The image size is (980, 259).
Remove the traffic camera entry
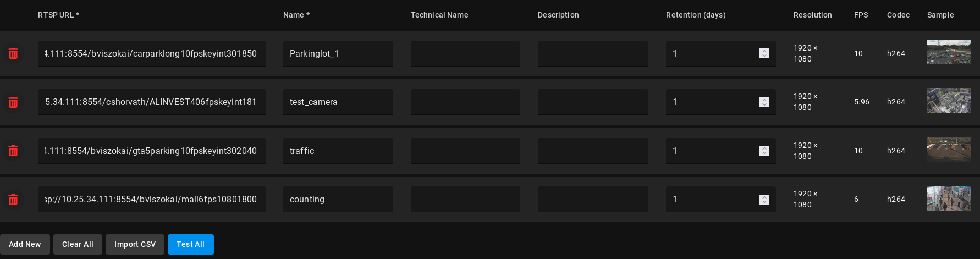(x=13, y=151)
